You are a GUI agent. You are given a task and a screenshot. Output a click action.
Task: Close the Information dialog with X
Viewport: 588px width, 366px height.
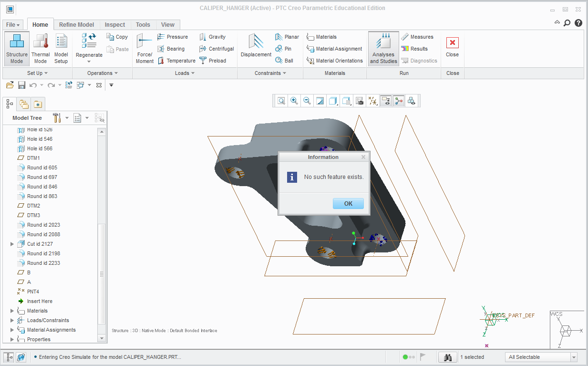363,157
